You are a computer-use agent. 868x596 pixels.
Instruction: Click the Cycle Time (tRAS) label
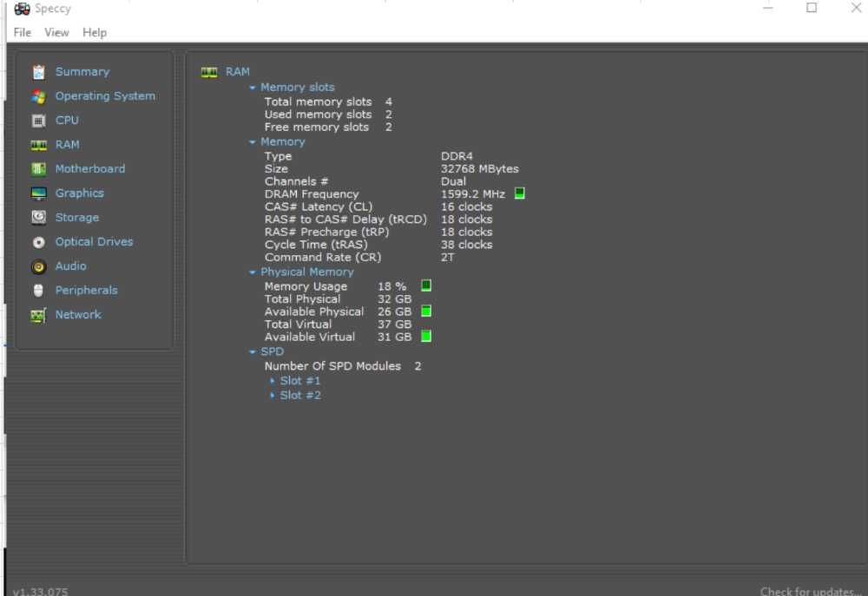[316, 245]
